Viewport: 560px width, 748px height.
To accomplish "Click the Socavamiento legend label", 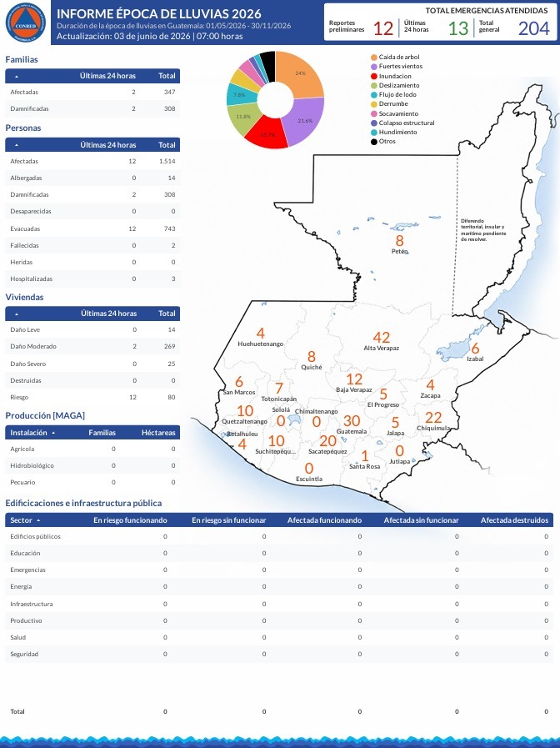I will [398, 113].
